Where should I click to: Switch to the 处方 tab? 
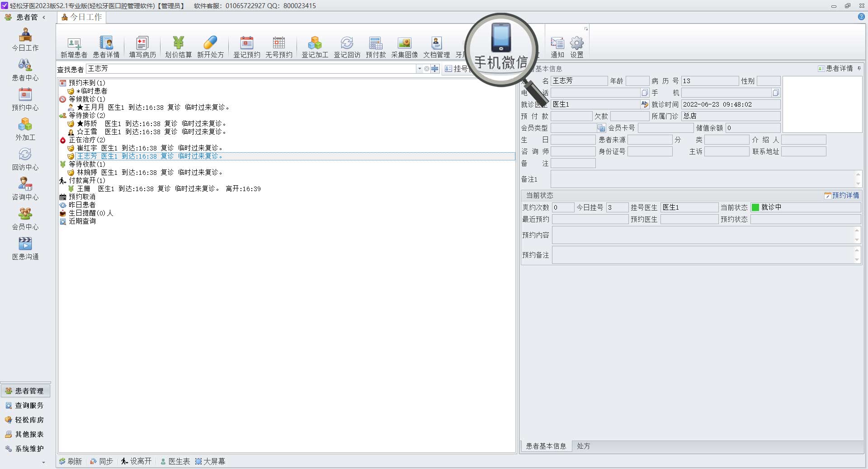click(x=584, y=446)
